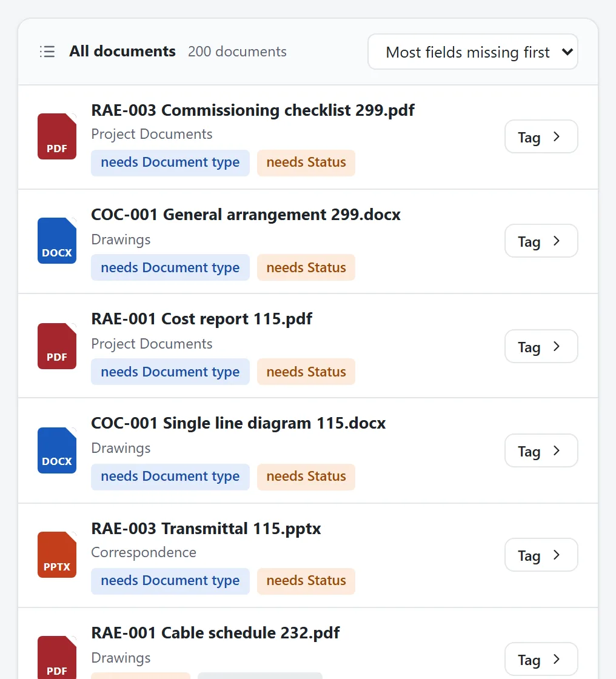616x679 pixels.
Task: Click Drawings label under Cable schedule 232
Action: (x=121, y=658)
